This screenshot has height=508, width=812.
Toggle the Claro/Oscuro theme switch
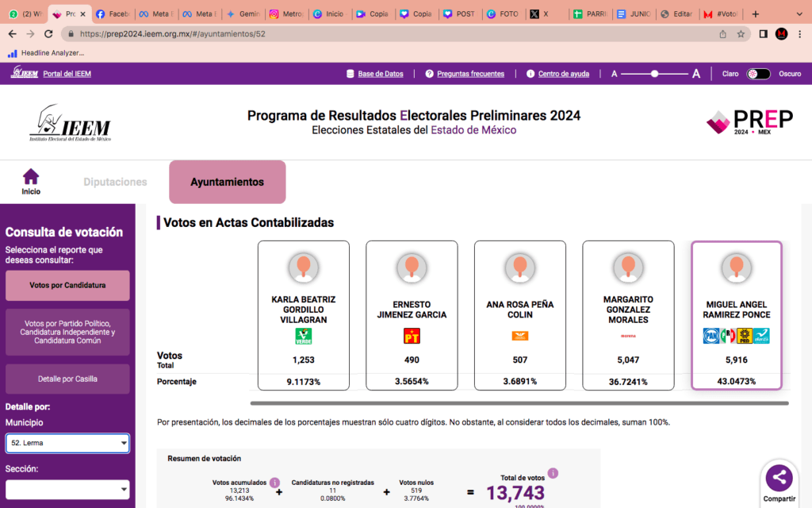click(x=758, y=74)
